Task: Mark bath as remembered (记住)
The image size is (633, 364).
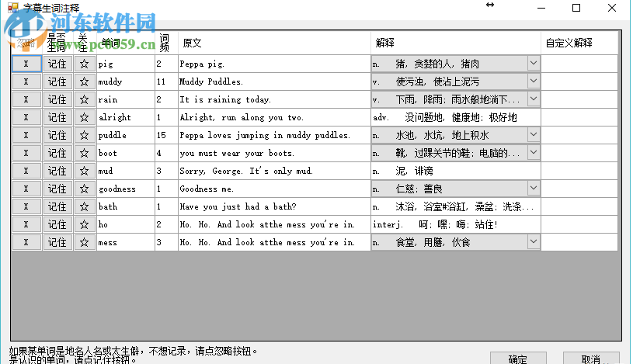Action: [57, 206]
